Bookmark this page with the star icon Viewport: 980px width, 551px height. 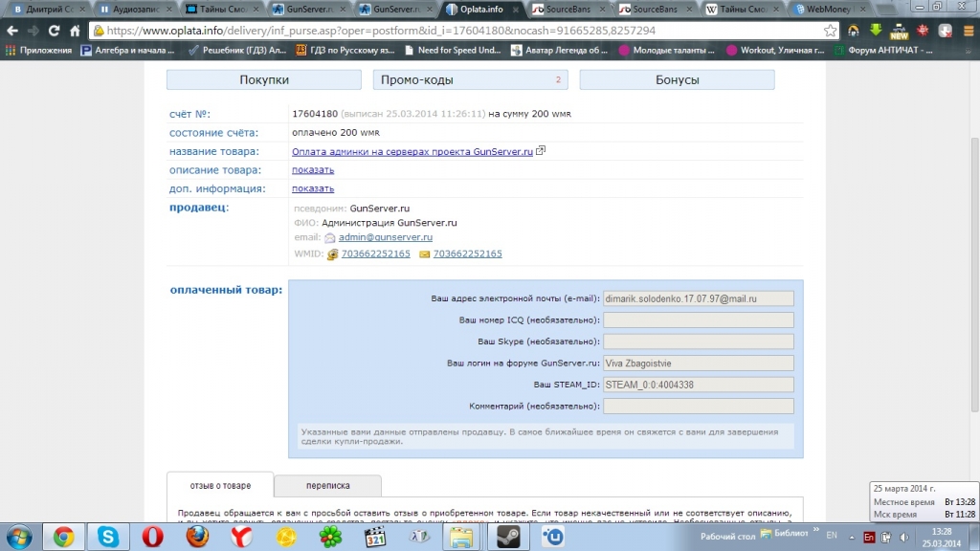click(830, 31)
